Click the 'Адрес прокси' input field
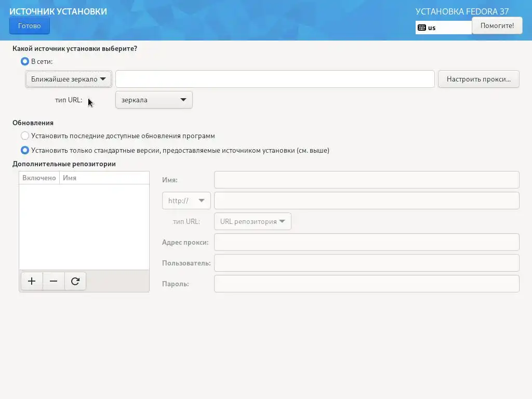The image size is (532, 399). [x=367, y=242]
